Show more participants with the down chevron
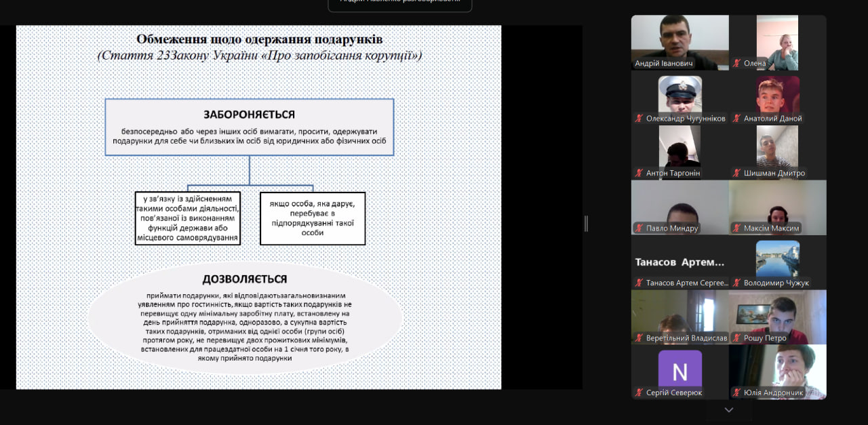868x425 pixels. 729,410
